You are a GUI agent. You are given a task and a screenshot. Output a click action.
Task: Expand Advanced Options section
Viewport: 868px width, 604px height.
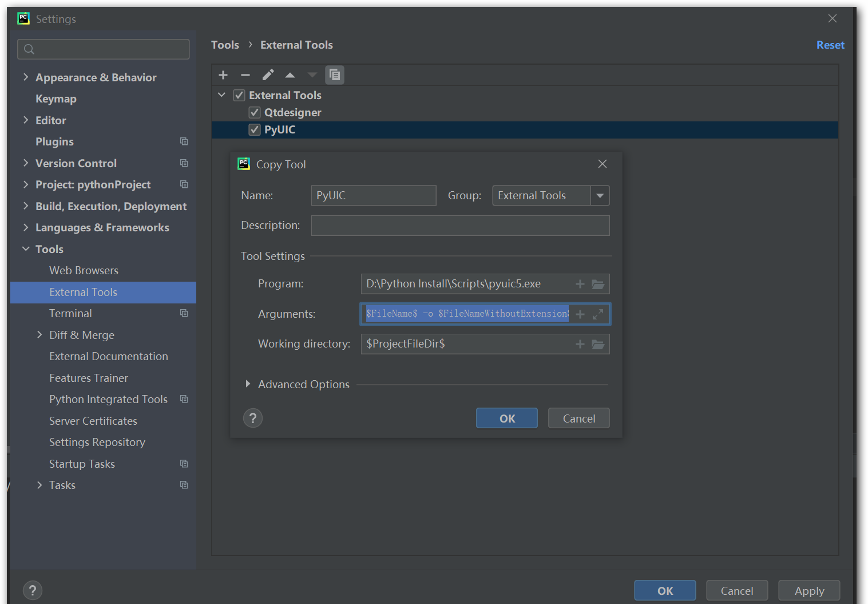pyautogui.click(x=248, y=384)
